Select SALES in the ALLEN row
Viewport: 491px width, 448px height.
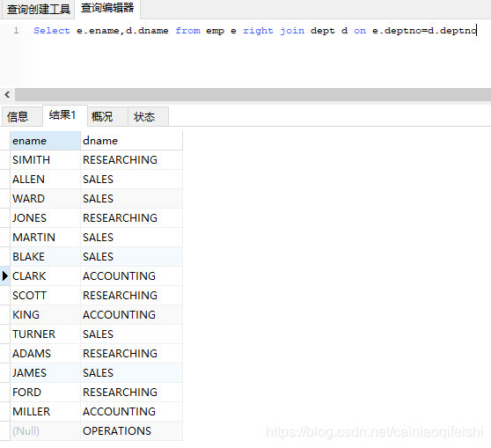click(131, 180)
